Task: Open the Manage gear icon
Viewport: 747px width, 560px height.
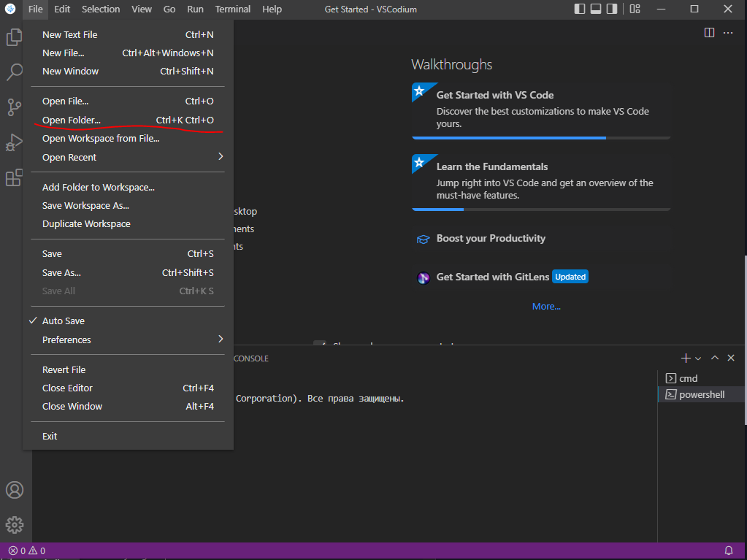Action: tap(15, 525)
